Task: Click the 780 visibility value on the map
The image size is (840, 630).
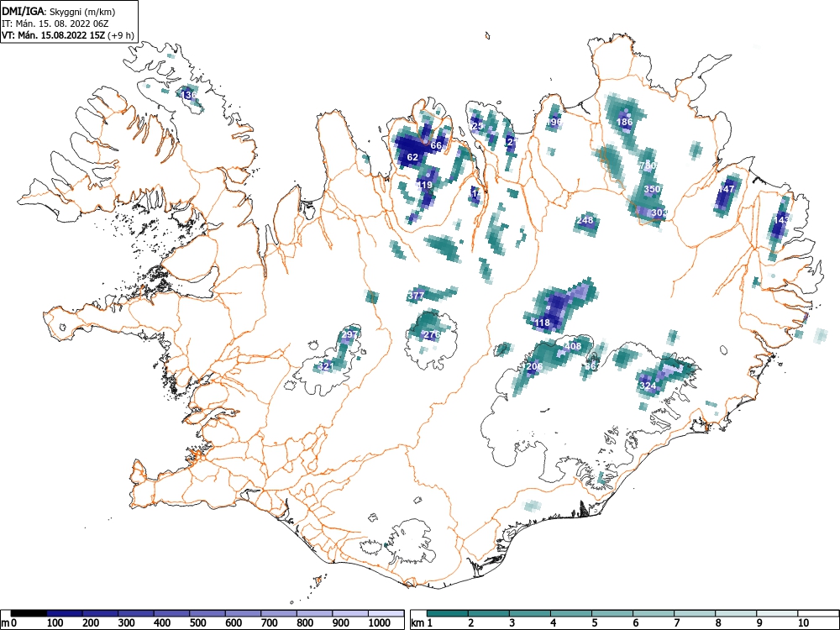Action: (648, 165)
